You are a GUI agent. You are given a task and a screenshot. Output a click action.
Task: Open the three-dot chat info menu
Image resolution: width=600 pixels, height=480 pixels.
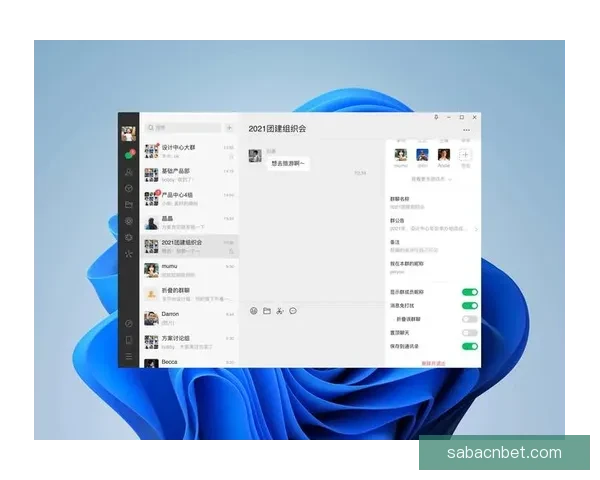[466, 130]
